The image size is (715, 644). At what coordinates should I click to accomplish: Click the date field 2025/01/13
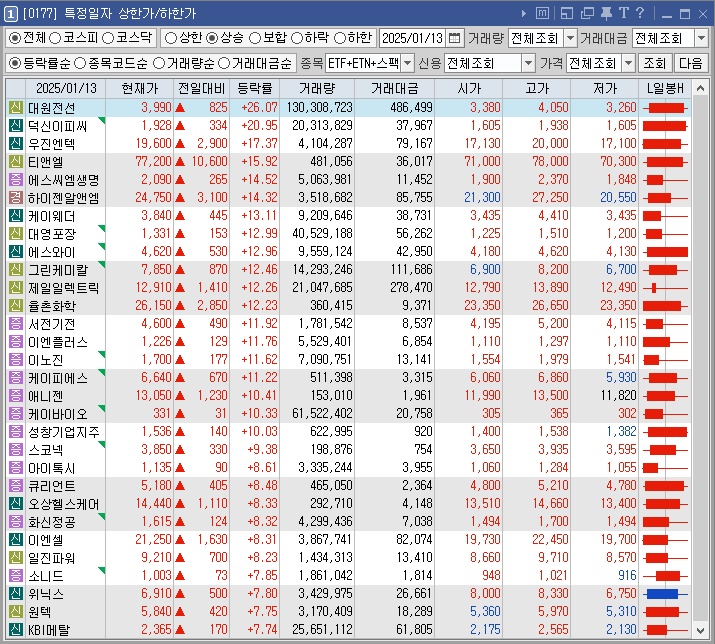tap(413, 38)
